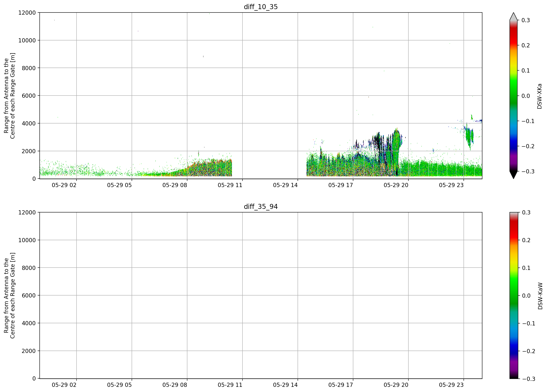Screen dimensions: 547x392
Task: Click bottom plot's 05-29 17 time label
Action: pos(341,385)
